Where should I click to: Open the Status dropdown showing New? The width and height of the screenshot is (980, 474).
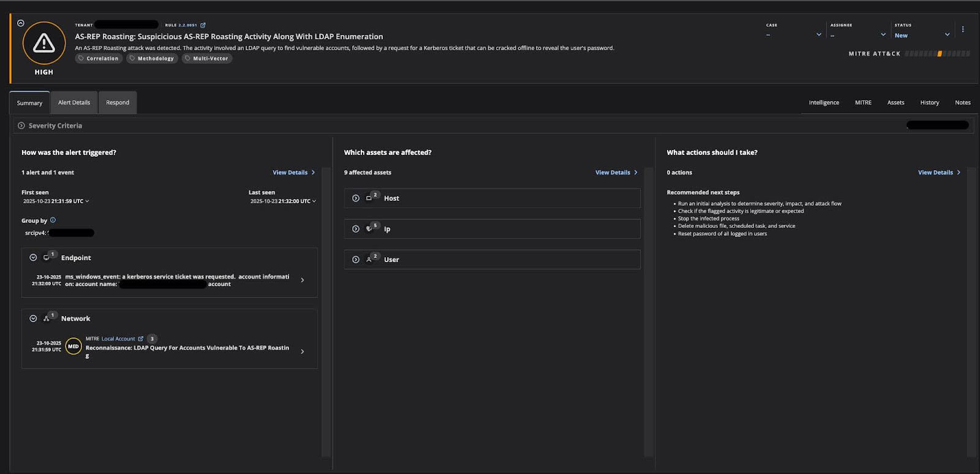947,35
